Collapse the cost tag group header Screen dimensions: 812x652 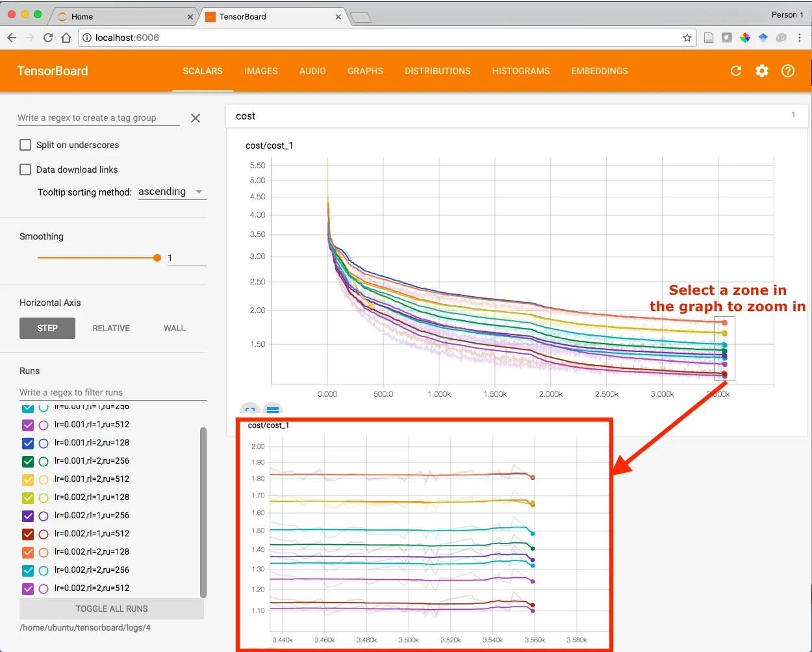(x=516, y=116)
